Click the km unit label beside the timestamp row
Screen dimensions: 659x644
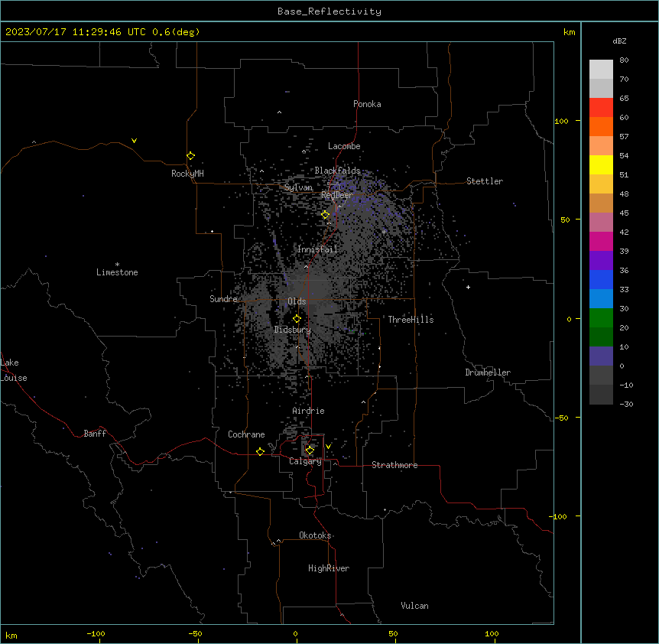[570, 32]
